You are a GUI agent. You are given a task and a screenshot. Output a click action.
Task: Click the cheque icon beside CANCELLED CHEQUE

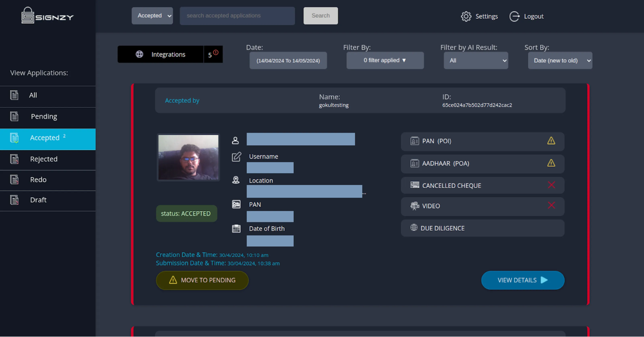pyautogui.click(x=415, y=185)
